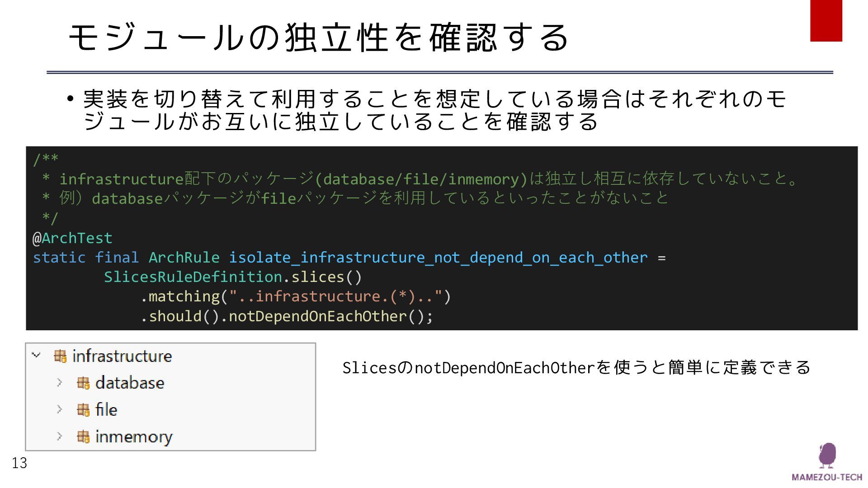Click the slide number 13
868x488 pixels.
(19, 463)
